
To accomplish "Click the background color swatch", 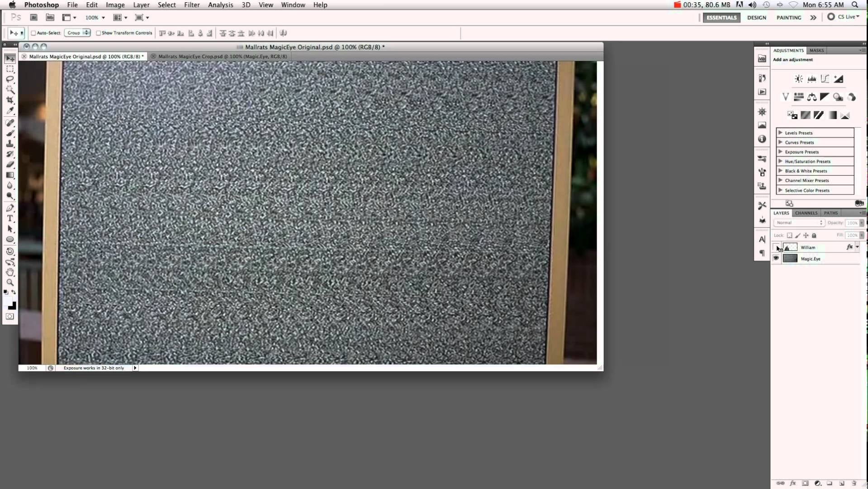I will point(13,307).
